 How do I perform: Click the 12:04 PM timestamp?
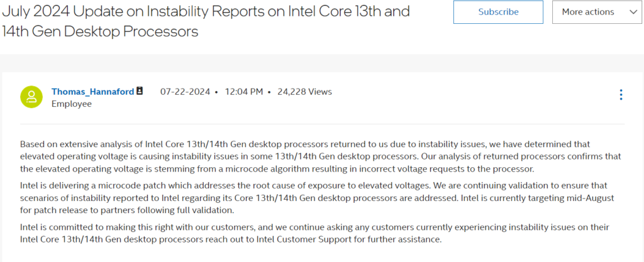coord(243,92)
